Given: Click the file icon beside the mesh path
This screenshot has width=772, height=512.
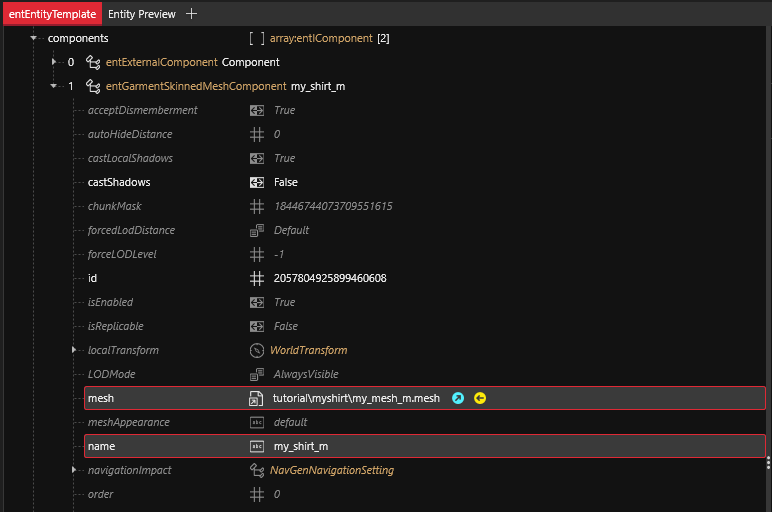Looking at the screenshot, I should [256, 398].
